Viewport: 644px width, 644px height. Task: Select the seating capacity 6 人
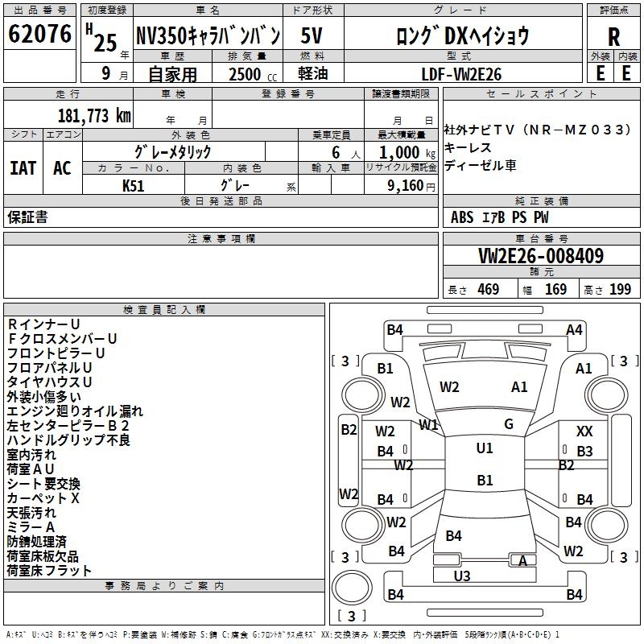[346, 153]
